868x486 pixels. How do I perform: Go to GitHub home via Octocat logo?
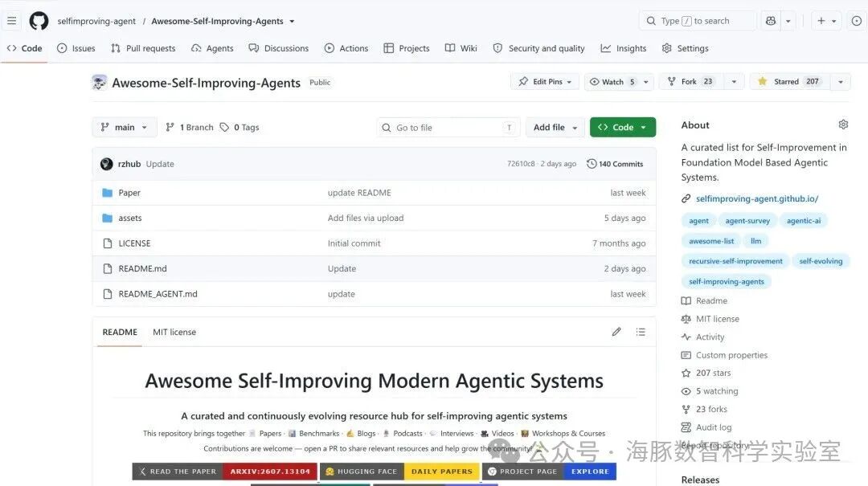[39, 21]
